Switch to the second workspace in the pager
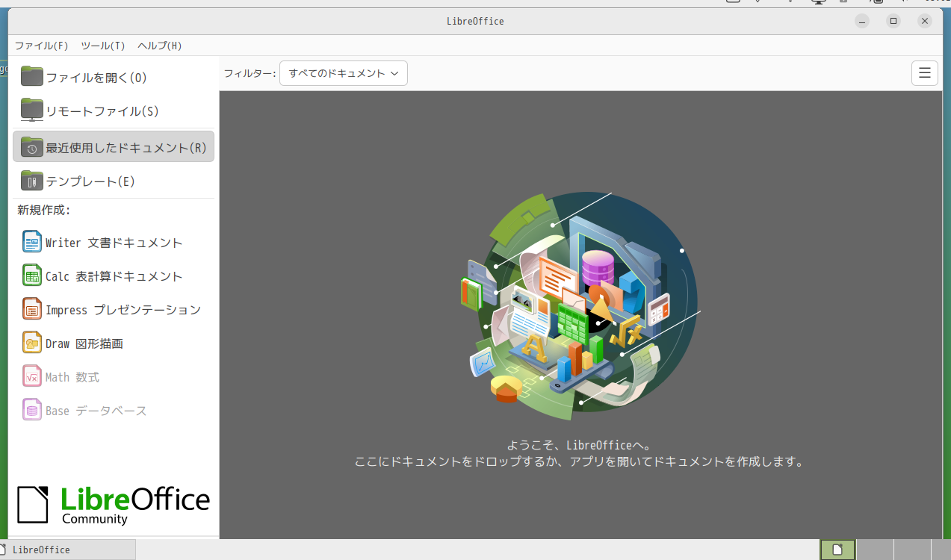 (x=874, y=550)
